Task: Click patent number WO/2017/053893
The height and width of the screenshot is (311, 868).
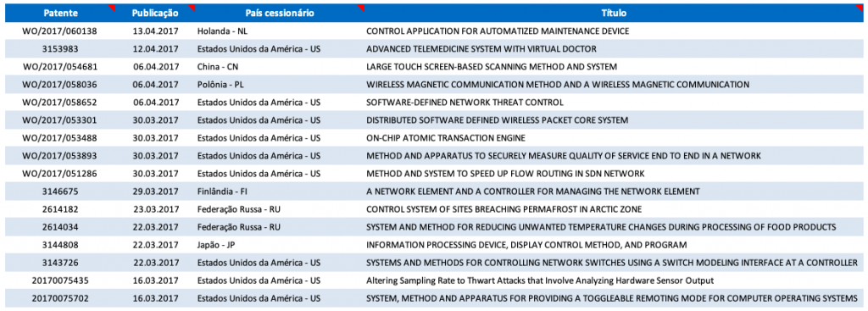Action: [x=60, y=156]
